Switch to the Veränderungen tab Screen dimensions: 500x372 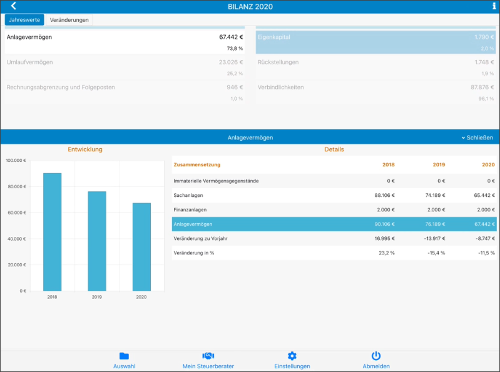(69, 20)
